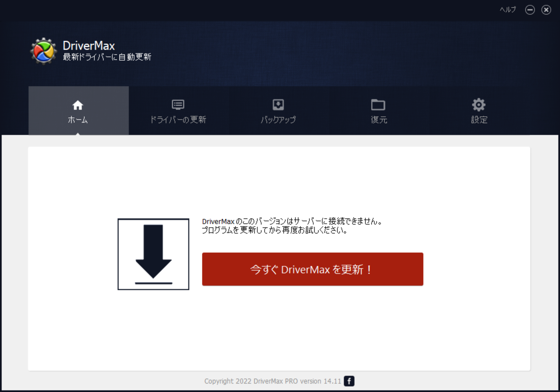Screen dimensions: 560x392
Task: Switch to the ホーム tab label
Action: pos(78,120)
